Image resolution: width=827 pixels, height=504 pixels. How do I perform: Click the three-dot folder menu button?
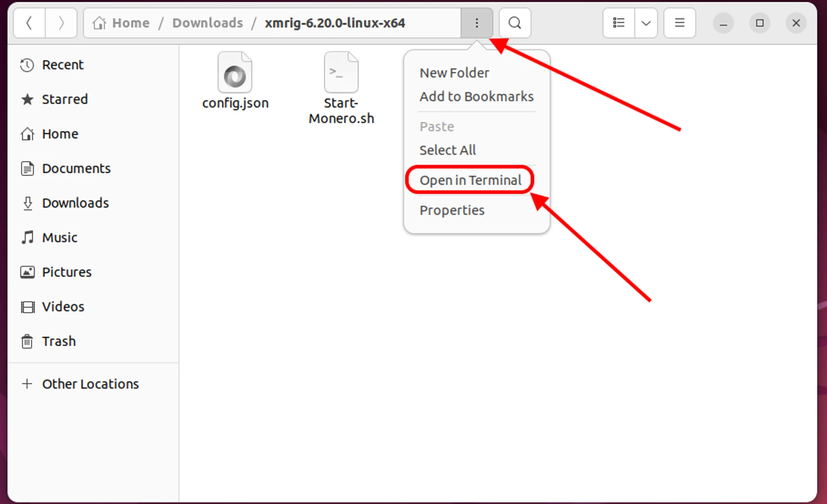tap(477, 23)
